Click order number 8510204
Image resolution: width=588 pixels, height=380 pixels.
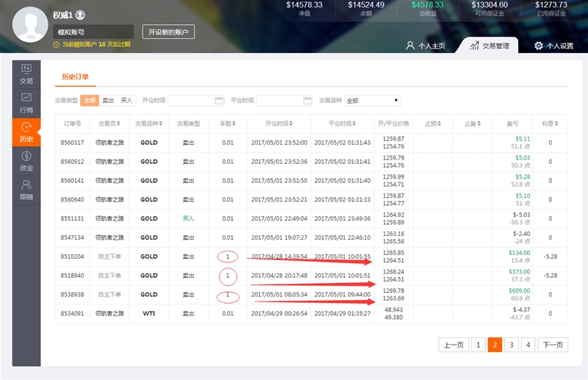tap(72, 257)
